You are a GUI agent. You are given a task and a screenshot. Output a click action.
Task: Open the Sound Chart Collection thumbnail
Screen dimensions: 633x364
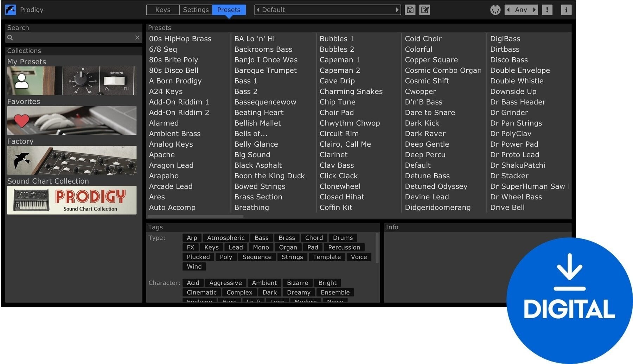tap(72, 200)
